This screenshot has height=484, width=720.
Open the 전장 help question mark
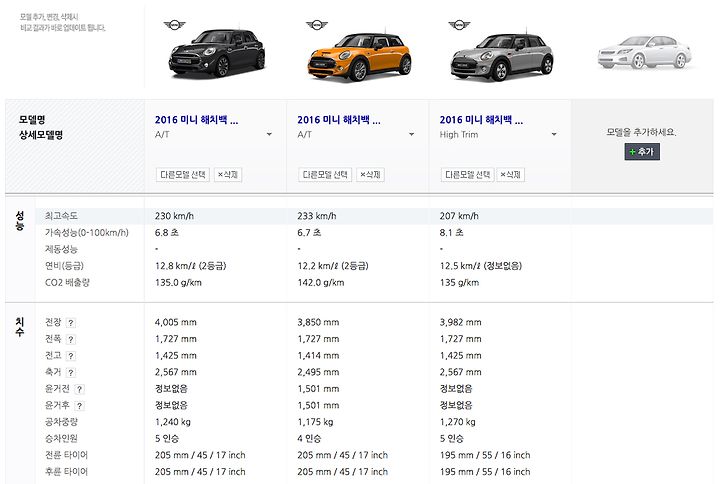(71, 323)
